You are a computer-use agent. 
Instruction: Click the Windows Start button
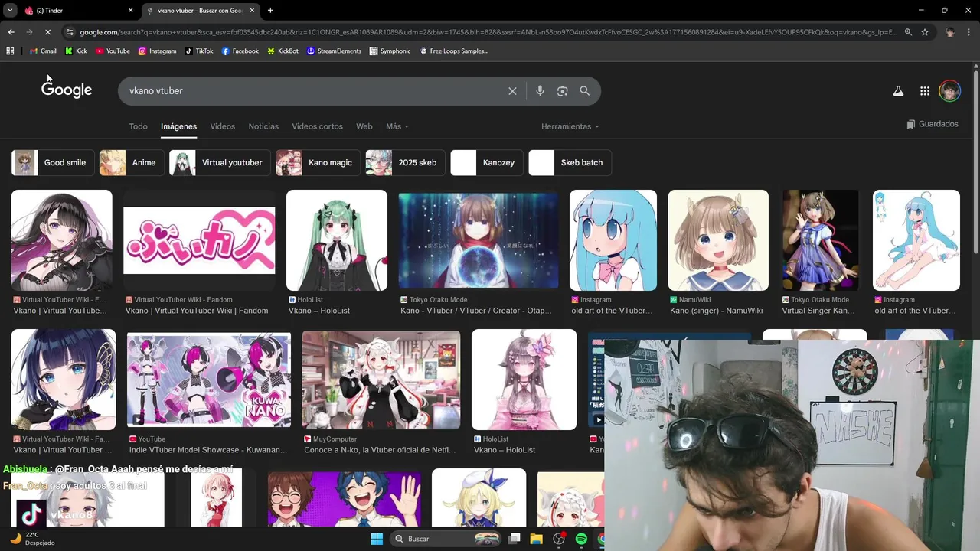tap(377, 539)
